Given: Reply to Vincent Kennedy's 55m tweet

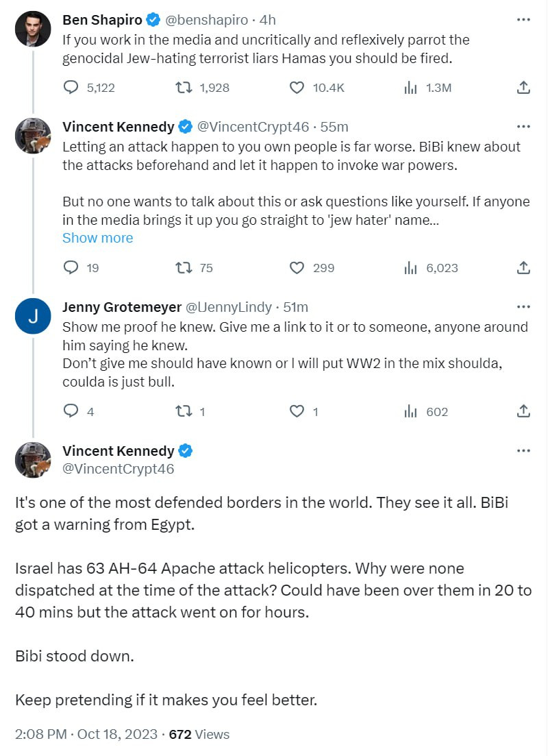Looking at the screenshot, I should pyautogui.click(x=71, y=268).
